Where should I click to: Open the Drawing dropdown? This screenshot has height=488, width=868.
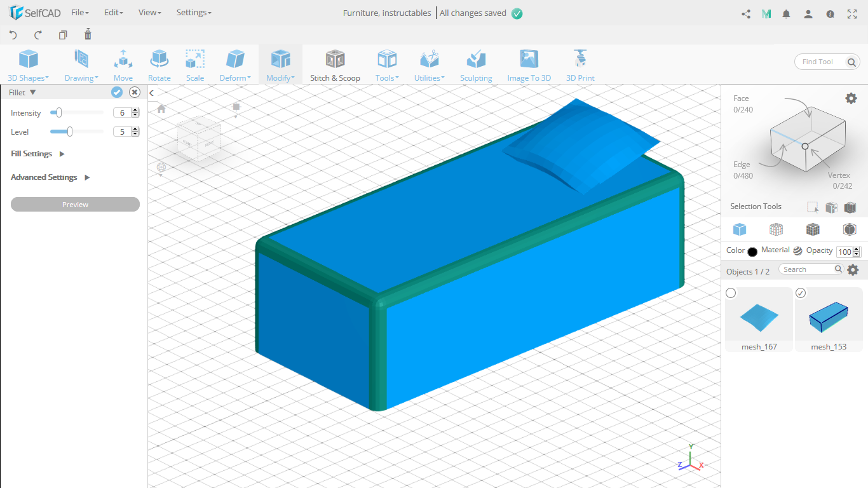(x=81, y=65)
